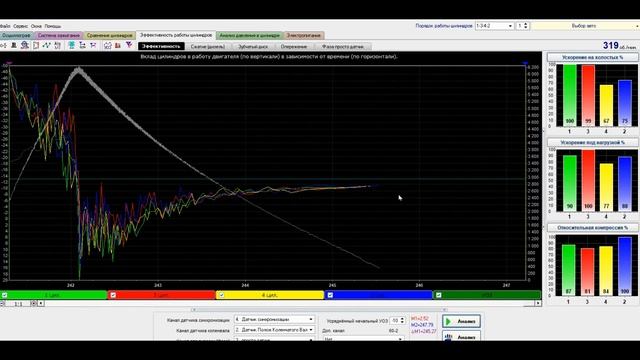Click the M2=247.79 marker value
The image size is (640, 360).
pyautogui.click(x=422, y=325)
